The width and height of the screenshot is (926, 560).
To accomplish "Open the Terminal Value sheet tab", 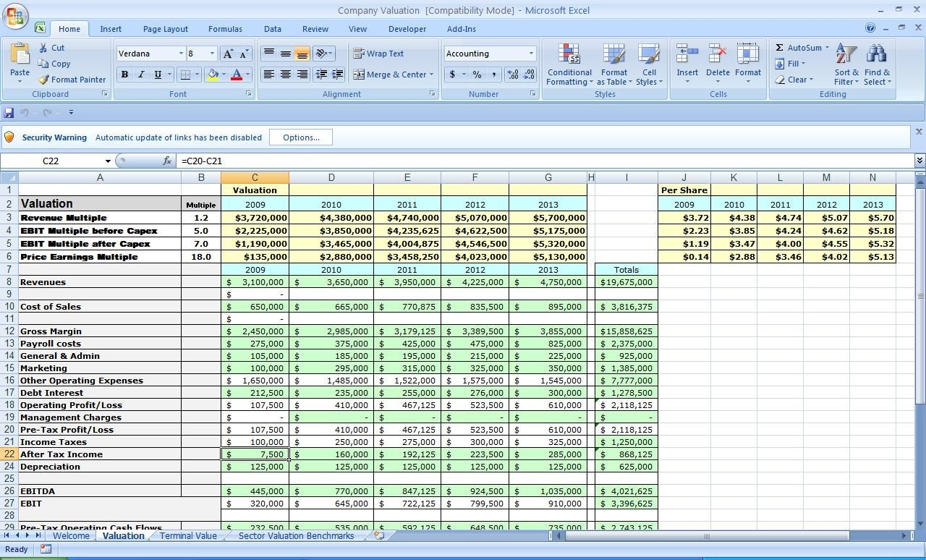I will coord(187,536).
